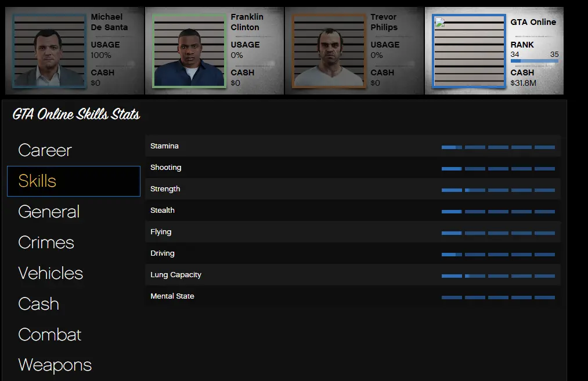
Task: Click the Stealth skill bar
Action: click(498, 212)
